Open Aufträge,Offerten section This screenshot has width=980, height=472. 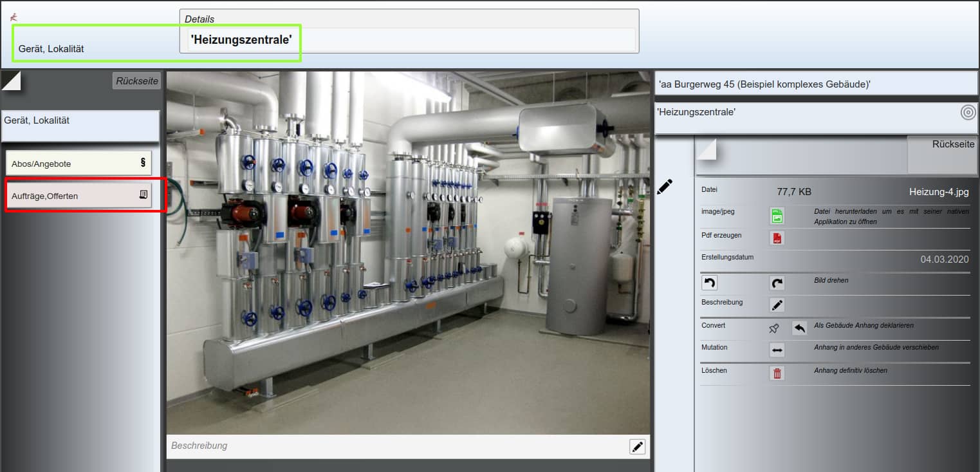79,196
